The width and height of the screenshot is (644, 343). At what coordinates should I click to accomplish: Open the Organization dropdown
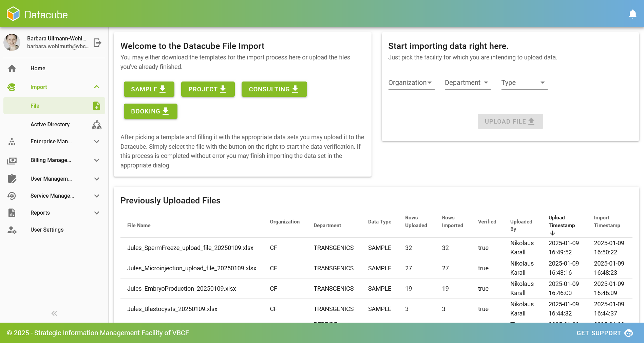pos(411,83)
